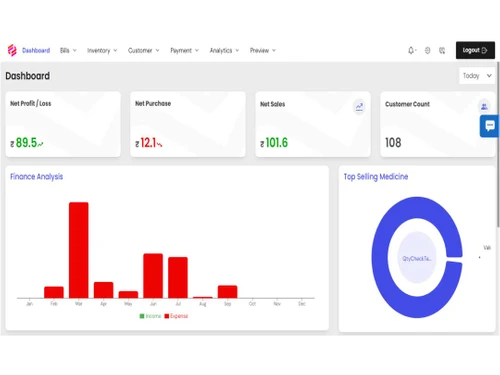Click the page vertical scrollbar
The image size is (500, 375).
(x=498, y=144)
